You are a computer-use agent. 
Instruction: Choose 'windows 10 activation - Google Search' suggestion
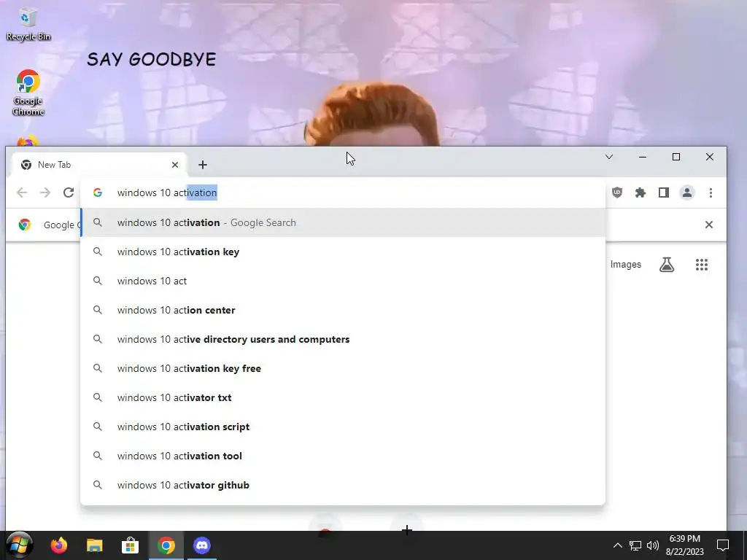pyautogui.click(x=343, y=222)
